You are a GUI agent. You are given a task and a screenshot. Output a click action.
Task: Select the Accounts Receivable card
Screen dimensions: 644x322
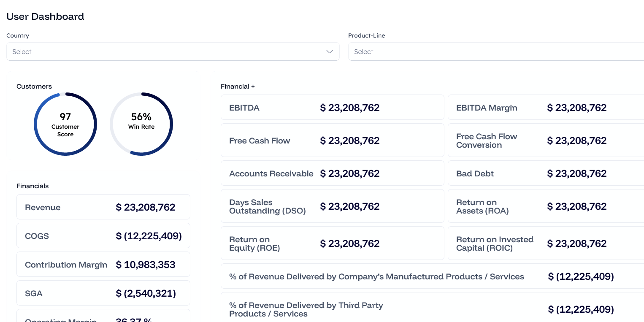[332, 173]
